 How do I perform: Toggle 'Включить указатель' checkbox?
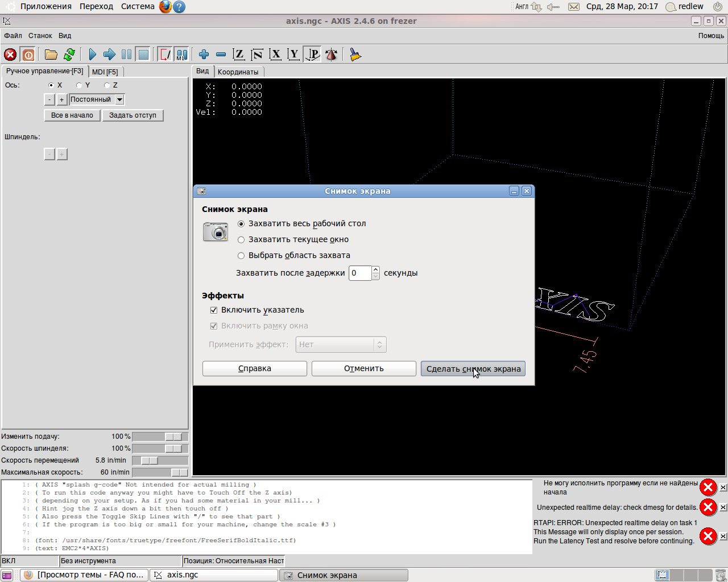click(214, 310)
